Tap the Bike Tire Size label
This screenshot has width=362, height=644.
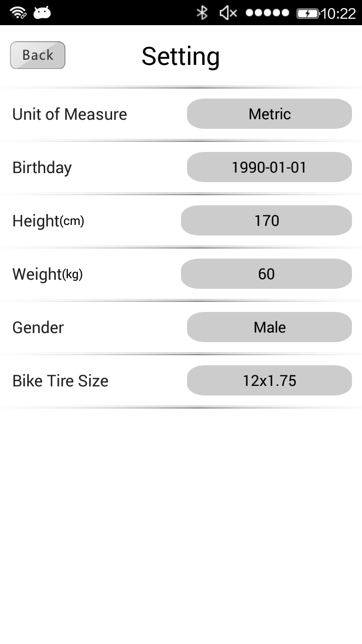pyautogui.click(x=60, y=381)
